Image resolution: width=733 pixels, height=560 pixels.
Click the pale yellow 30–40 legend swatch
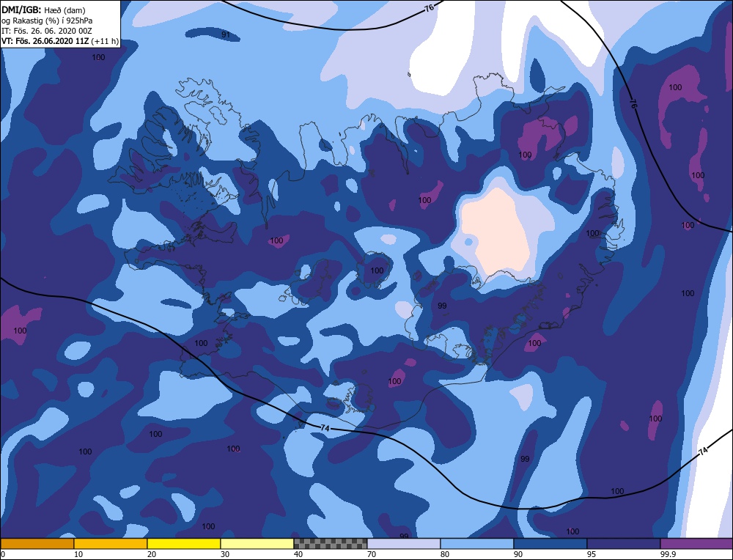click(257, 544)
